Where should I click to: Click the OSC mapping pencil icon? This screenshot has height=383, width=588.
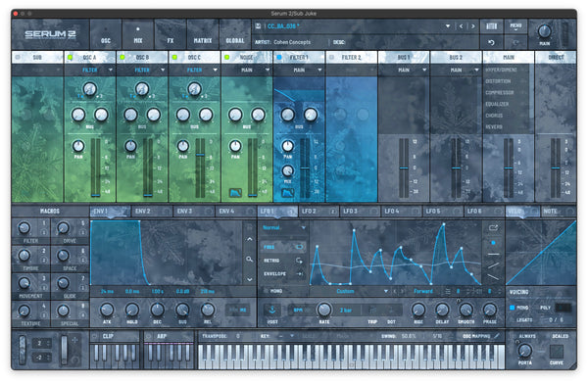click(x=497, y=336)
